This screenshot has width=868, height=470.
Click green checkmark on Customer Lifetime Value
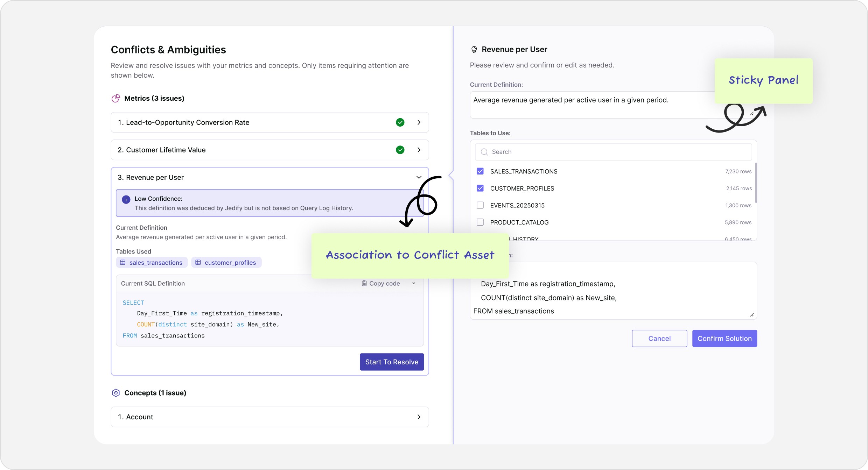400,150
